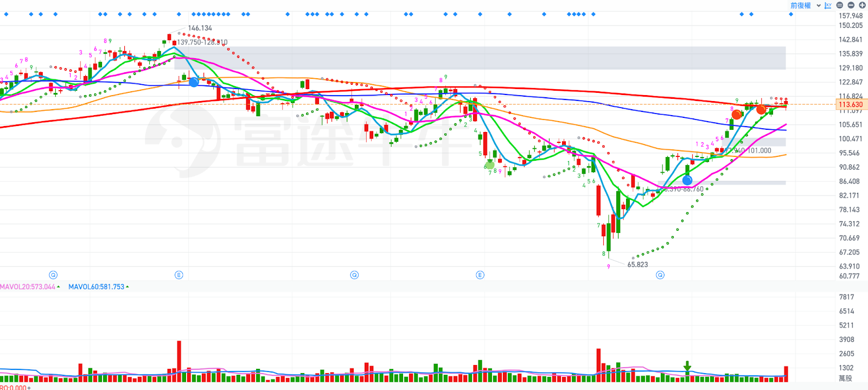The width and height of the screenshot is (868, 390).
Task: Click the 78.143 price axis value
Action: (x=850, y=210)
